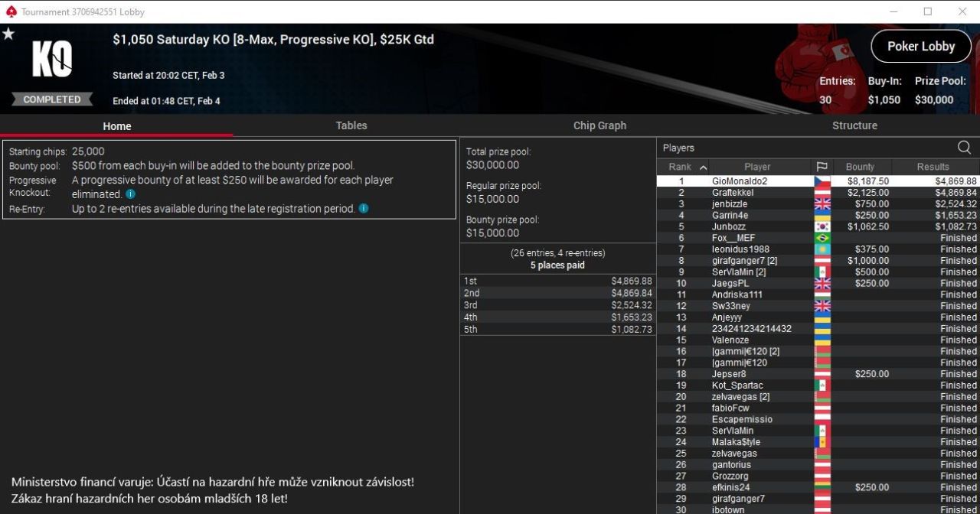Viewport: 980px width, 514px height.
Task: Open the Structure tab
Action: click(854, 125)
